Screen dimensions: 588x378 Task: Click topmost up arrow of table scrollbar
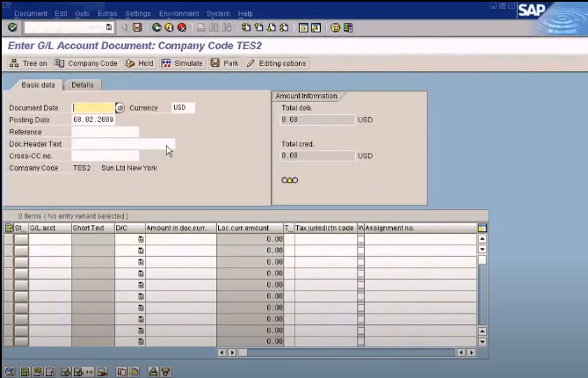[483, 238]
